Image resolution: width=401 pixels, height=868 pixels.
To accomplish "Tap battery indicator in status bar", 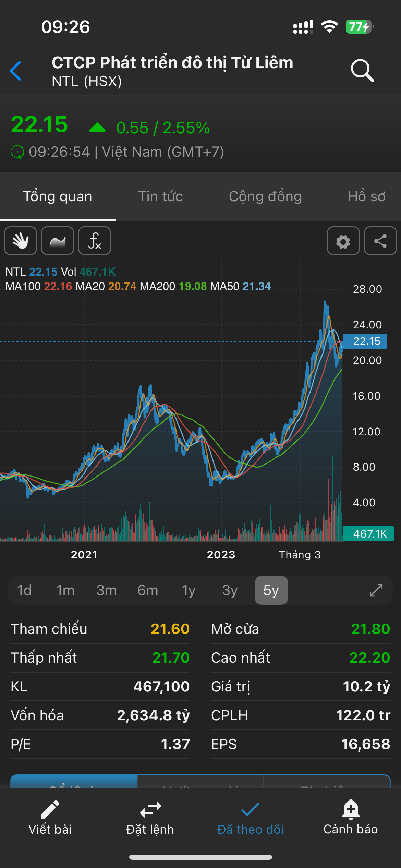I will (x=360, y=26).
